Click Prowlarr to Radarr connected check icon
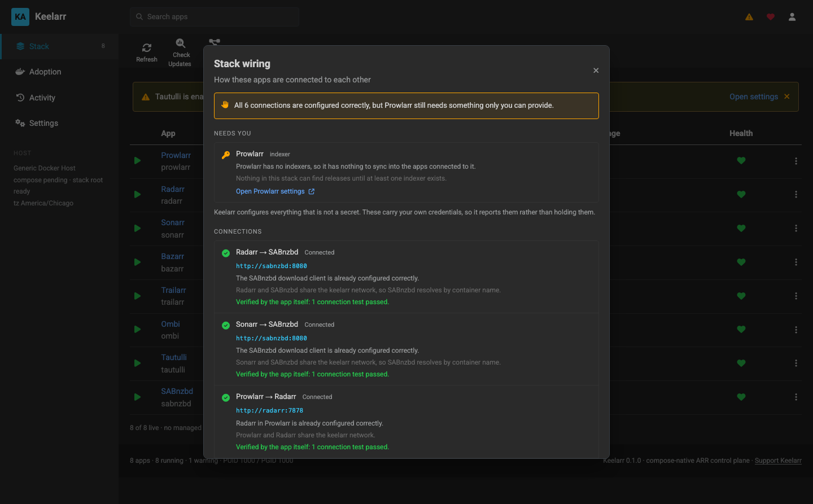 [226, 397]
